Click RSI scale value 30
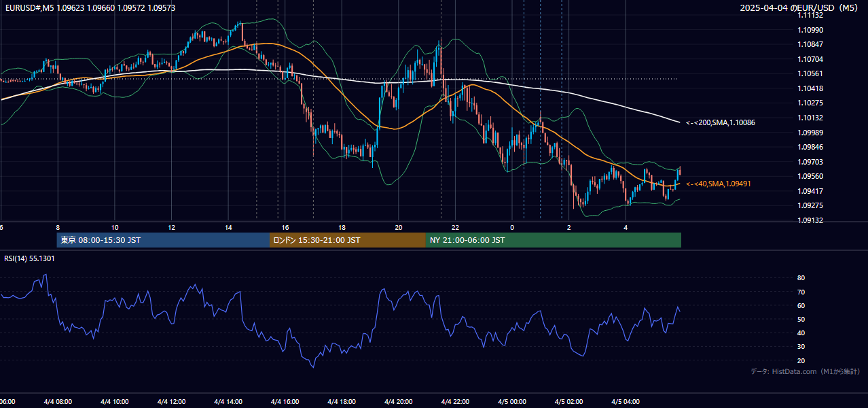Image resolution: width=868 pixels, height=408 pixels. (x=801, y=347)
